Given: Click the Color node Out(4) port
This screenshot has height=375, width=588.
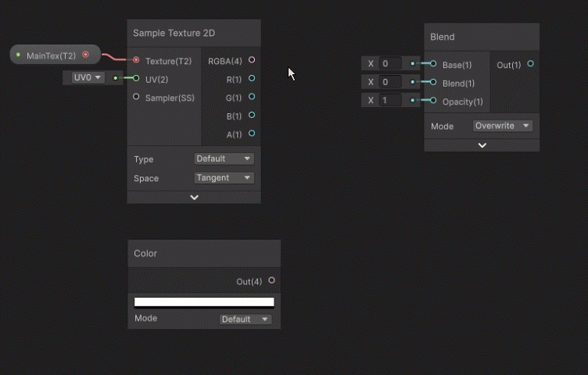Looking at the screenshot, I should (271, 280).
